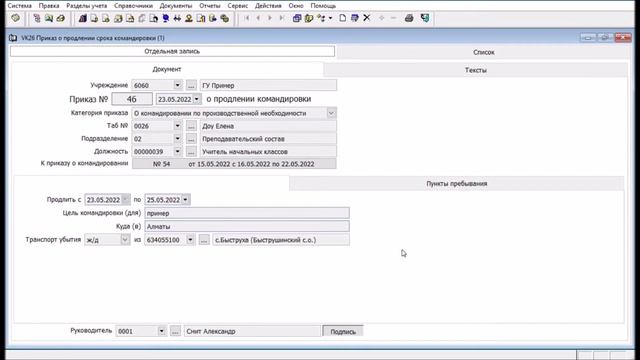The height and width of the screenshot is (360, 640).
Task: Open the Документы menu
Action: tap(176, 6)
